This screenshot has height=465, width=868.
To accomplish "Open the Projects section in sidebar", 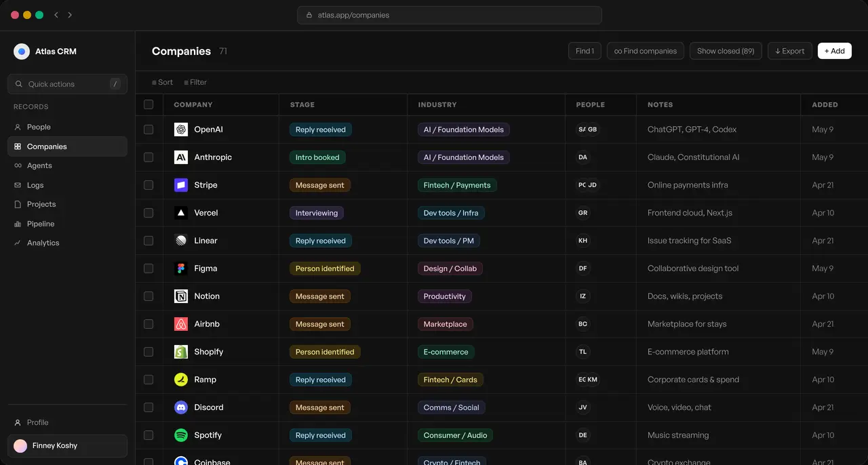I will (67, 204).
